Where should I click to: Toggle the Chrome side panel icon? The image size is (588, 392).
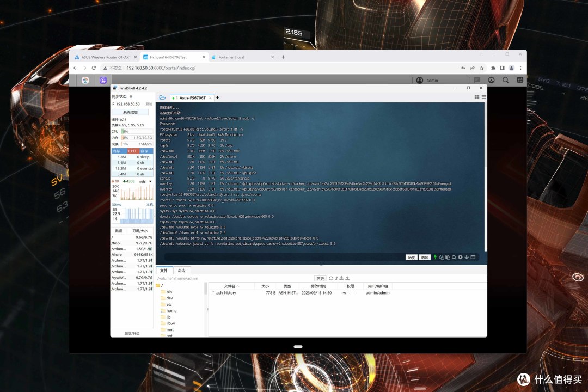tap(502, 68)
